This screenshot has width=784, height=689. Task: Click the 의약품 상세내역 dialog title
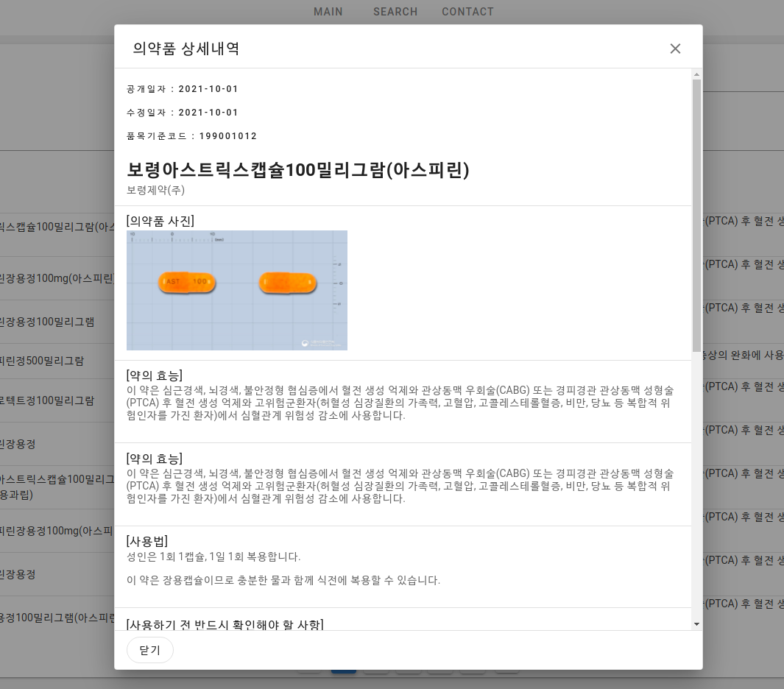click(x=186, y=49)
